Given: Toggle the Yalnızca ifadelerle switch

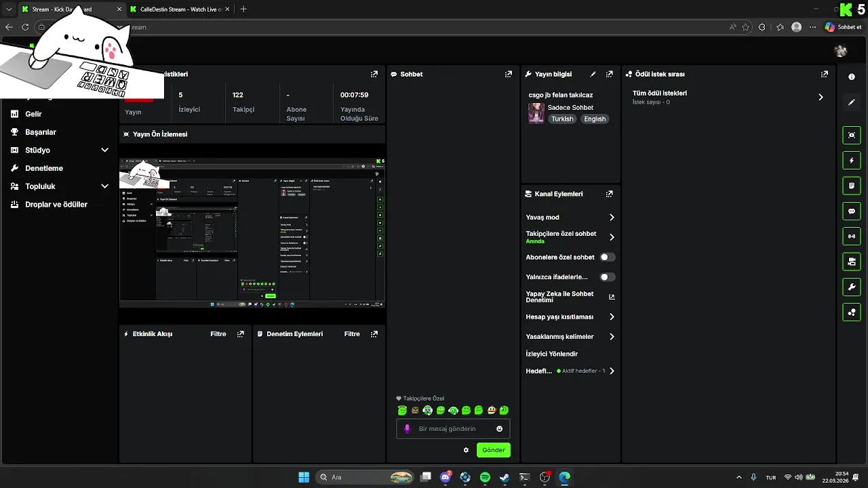Looking at the screenshot, I should coord(608,277).
